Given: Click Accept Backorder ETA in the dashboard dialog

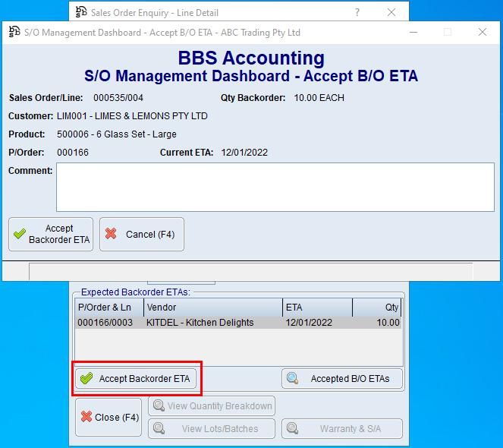Looking at the screenshot, I should (51, 234).
